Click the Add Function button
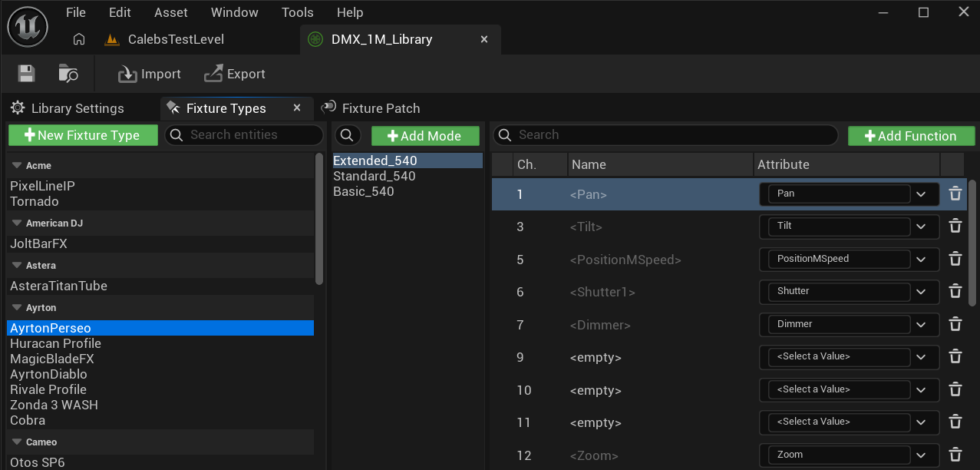Screen dimensions: 980x470 tap(911, 136)
